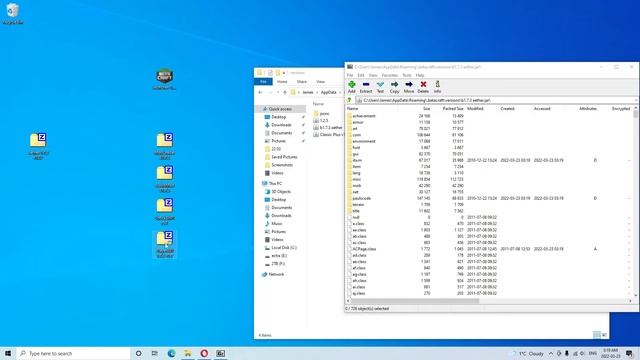This screenshot has height=360, width=640.
Task: Open the Edit menu in 7-Zip
Action: (x=361, y=76)
